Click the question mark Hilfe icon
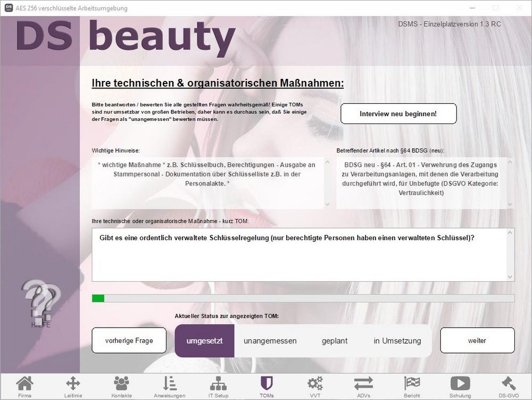Image resolution: width=532 pixels, height=400 pixels. pos(40,304)
